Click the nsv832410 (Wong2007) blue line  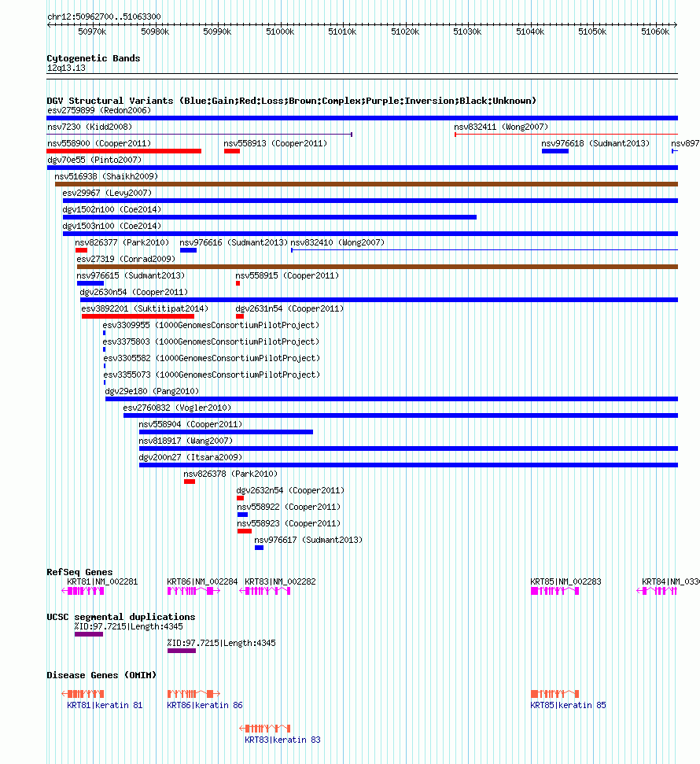tap(484, 250)
